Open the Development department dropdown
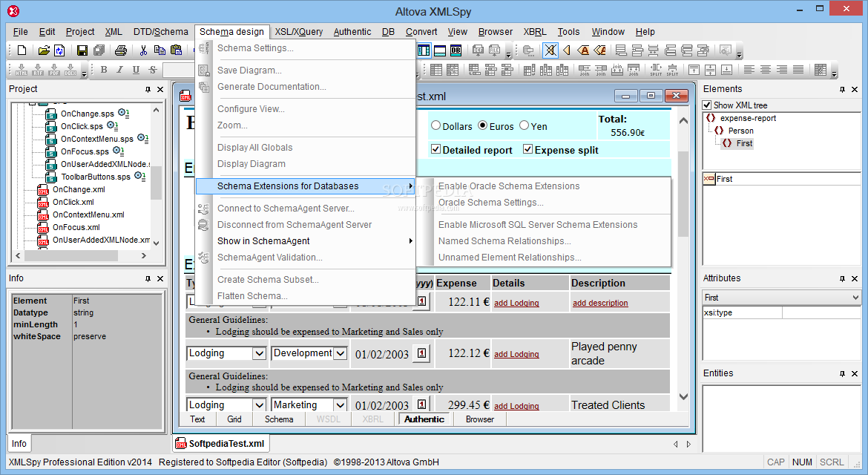Image resolution: width=868 pixels, height=475 pixels. [x=341, y=353]
